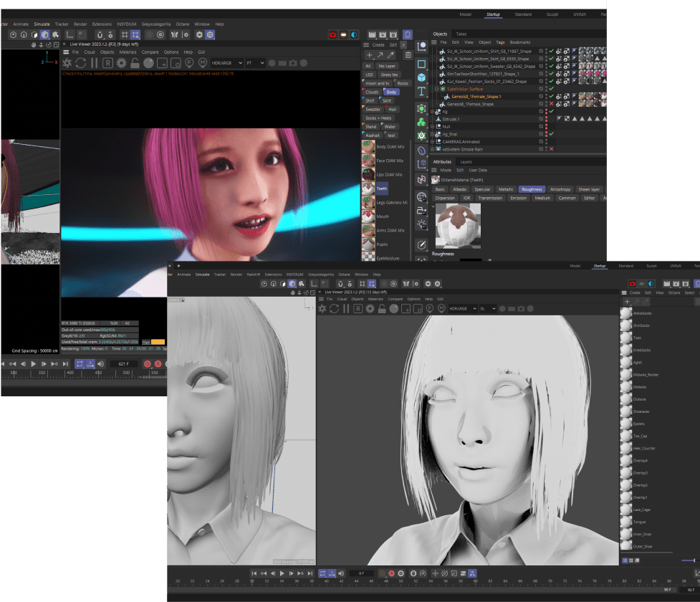Click the Socks + Heels layer button
The height and width of the screenshot is (602, 700).
(378, 118)
